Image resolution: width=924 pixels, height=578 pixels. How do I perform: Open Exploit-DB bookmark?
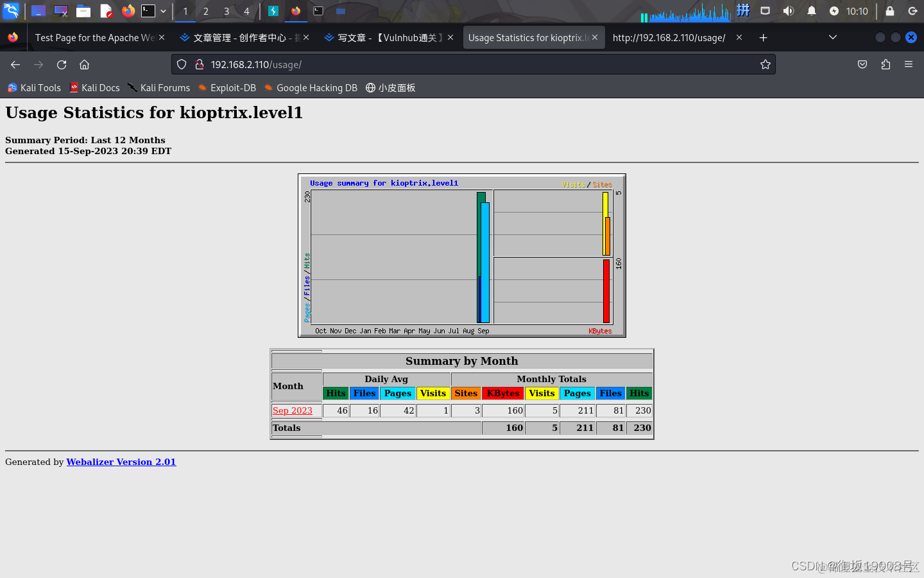click(227, 88)
